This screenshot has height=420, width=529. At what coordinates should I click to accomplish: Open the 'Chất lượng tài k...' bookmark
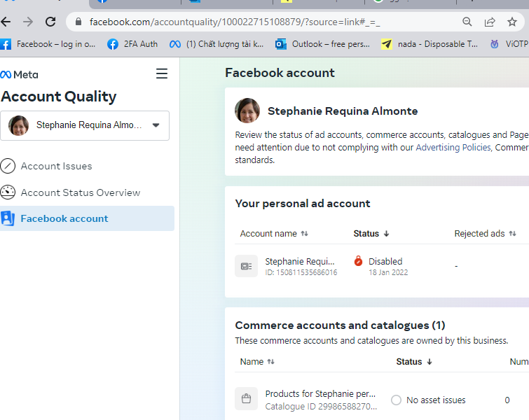217,44
